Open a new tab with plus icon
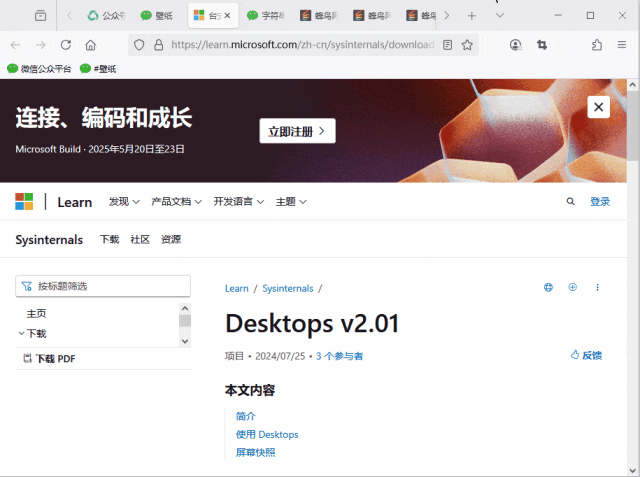This screenshot has height=477, width=640. coord(472,16)
